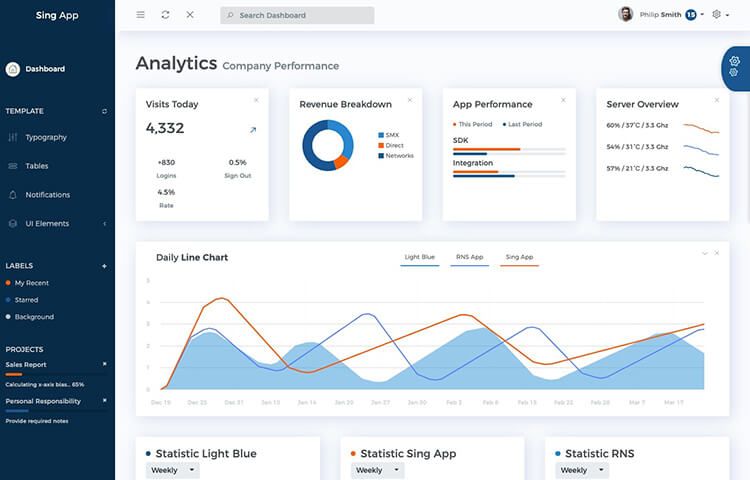Click the Revenue Breakdown donut chart

[328, 145]
